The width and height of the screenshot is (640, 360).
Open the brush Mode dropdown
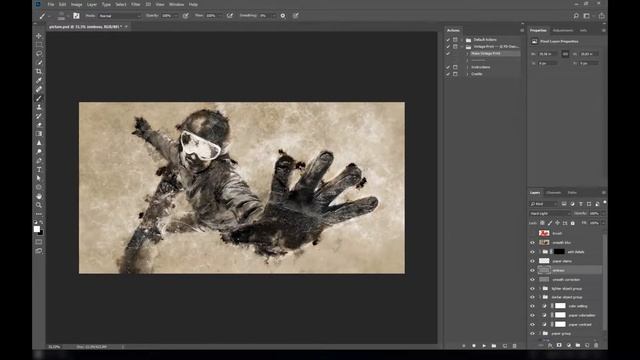[x=120, y=16]
